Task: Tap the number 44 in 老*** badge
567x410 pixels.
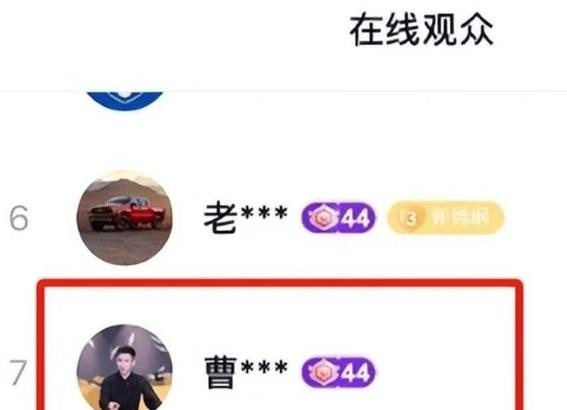Action: [x=356, y=218]
